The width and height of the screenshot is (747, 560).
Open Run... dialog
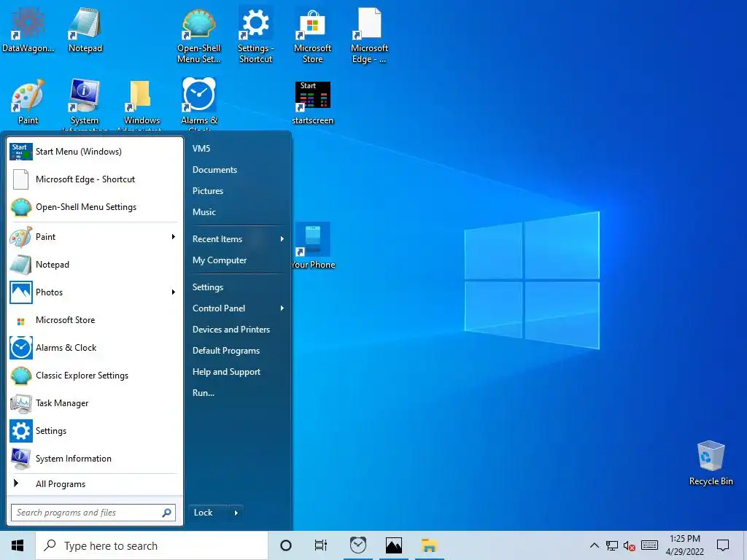point(238,393)
